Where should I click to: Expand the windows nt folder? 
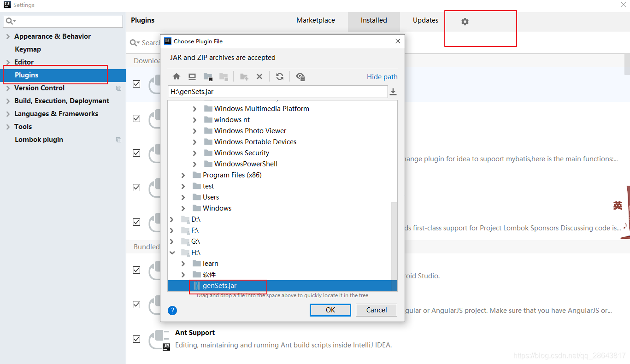click(x=194, y=120)
